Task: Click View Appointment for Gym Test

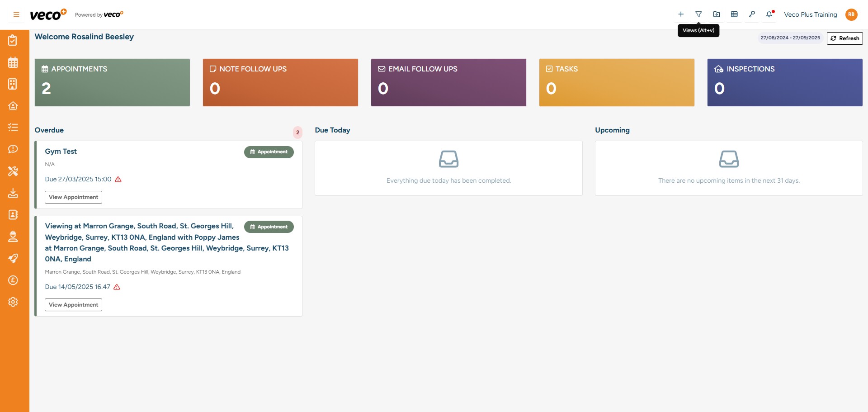Action: 73,197
